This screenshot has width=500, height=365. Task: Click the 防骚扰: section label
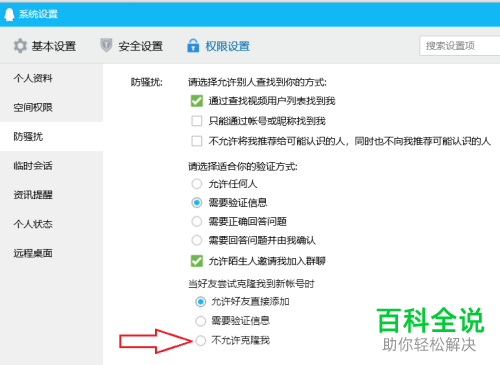147,82
